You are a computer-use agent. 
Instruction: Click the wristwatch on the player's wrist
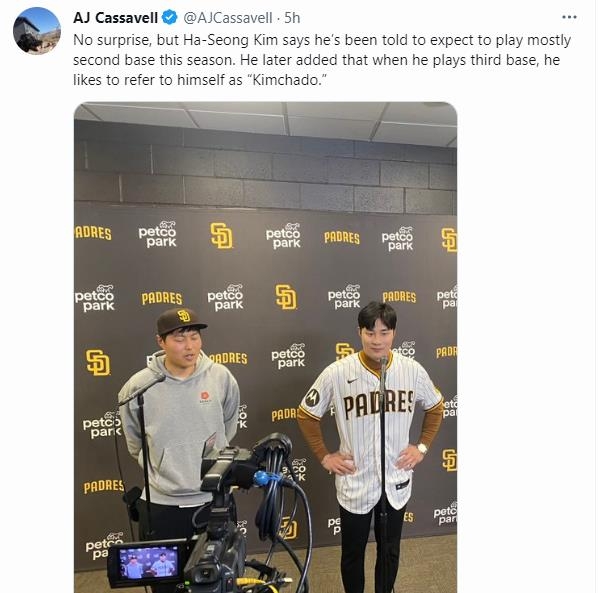point(422,448)
